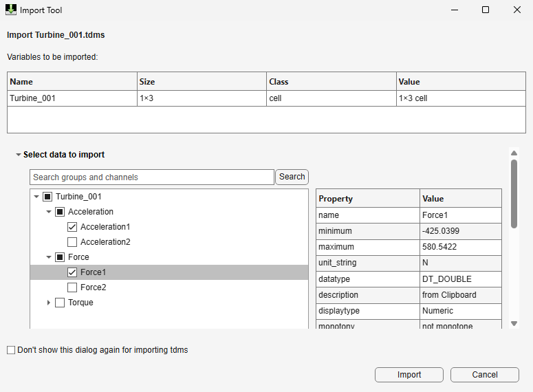Select the Turbine_001 variable name cell
The height and width of the screenshot is (392, 533).
(72, 98)
